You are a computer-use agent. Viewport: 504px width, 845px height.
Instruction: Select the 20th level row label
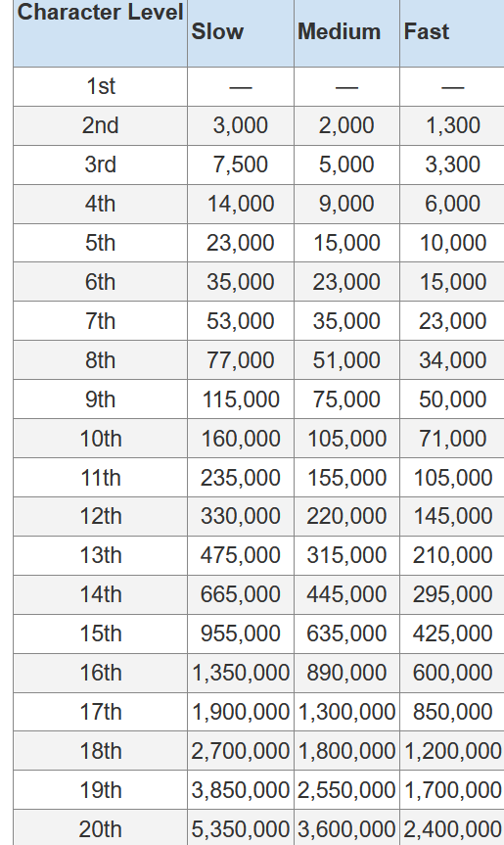tap(101, 829)
